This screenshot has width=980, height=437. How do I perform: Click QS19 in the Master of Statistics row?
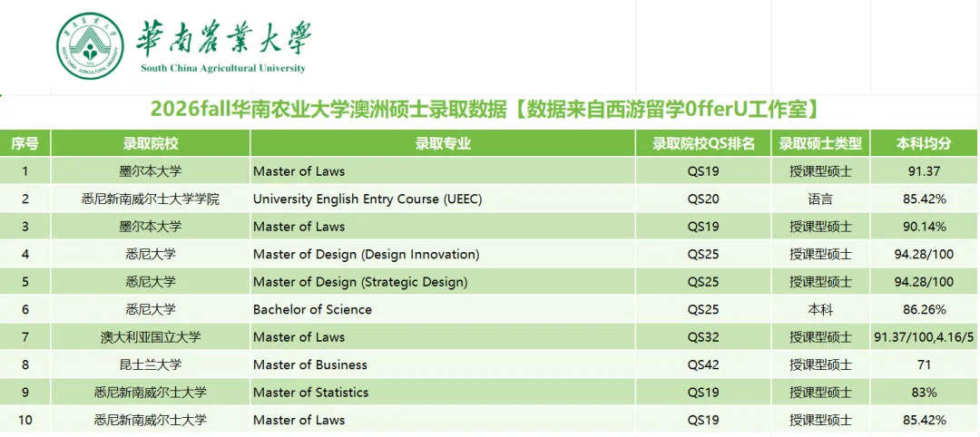click(704, 393)
